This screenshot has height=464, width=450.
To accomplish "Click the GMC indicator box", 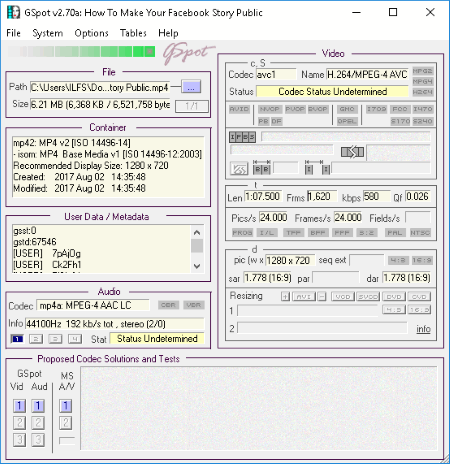I will click(347, 109).
